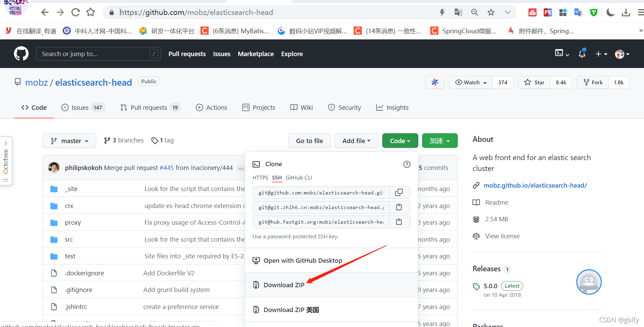Click the Marketplace nav link
Viewport: 644px width, 327px height.
click(x=256, y=54)
